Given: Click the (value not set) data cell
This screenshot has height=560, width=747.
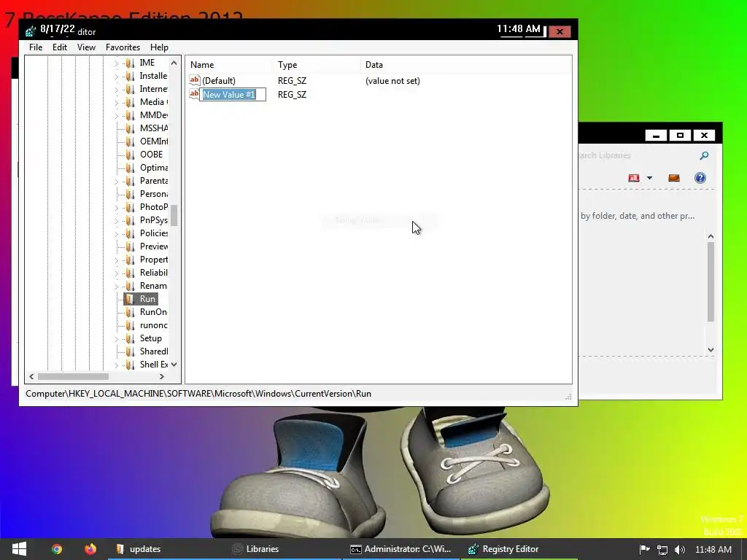Looking at the screenshot, I should pyautogui.click(x=392, y=81).
